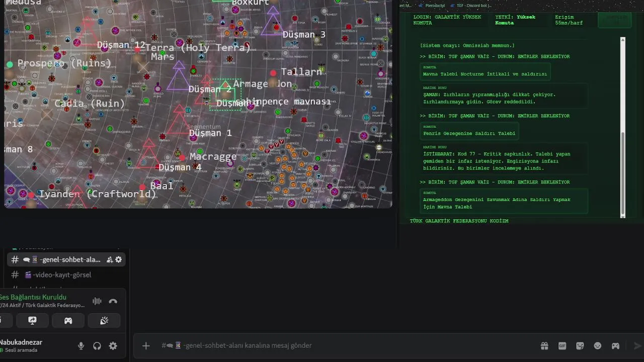Click the YETKİ: Yüksek Komuta label
The image size is (644, 362).
[515, 20]
